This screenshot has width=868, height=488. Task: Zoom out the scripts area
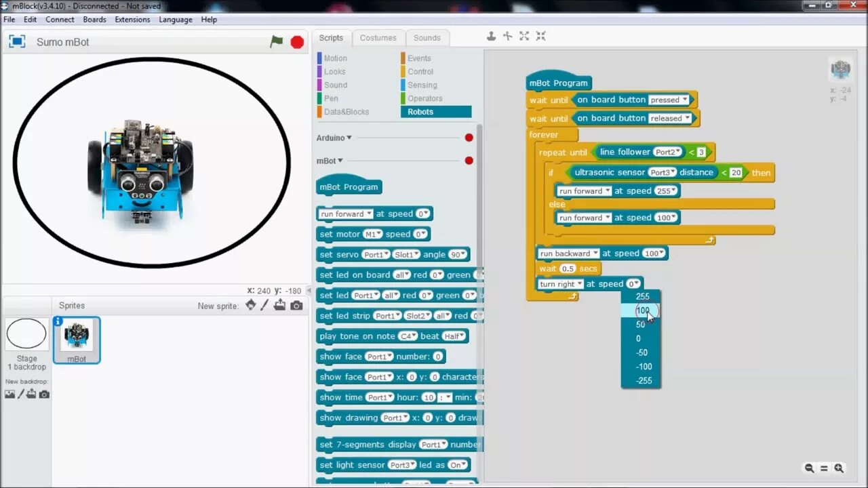point(809,468)
